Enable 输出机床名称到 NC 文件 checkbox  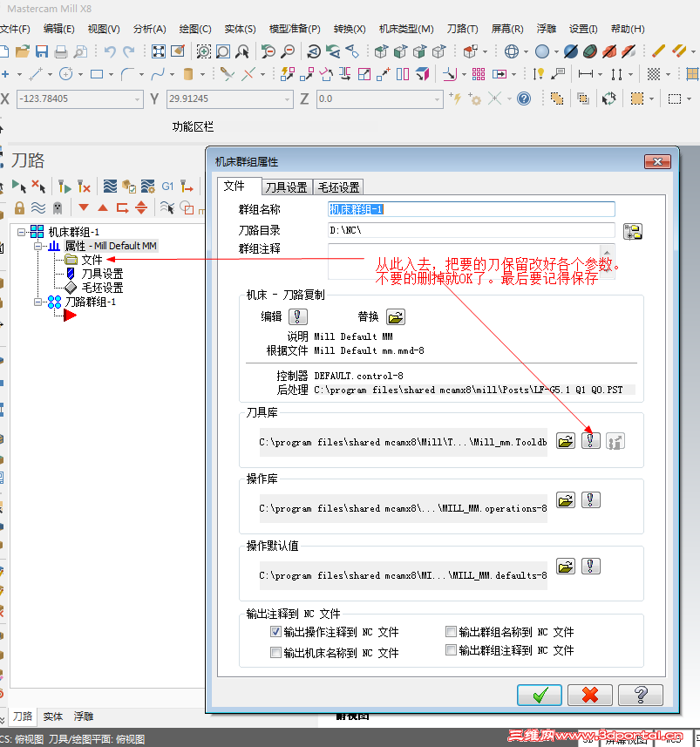275,652
